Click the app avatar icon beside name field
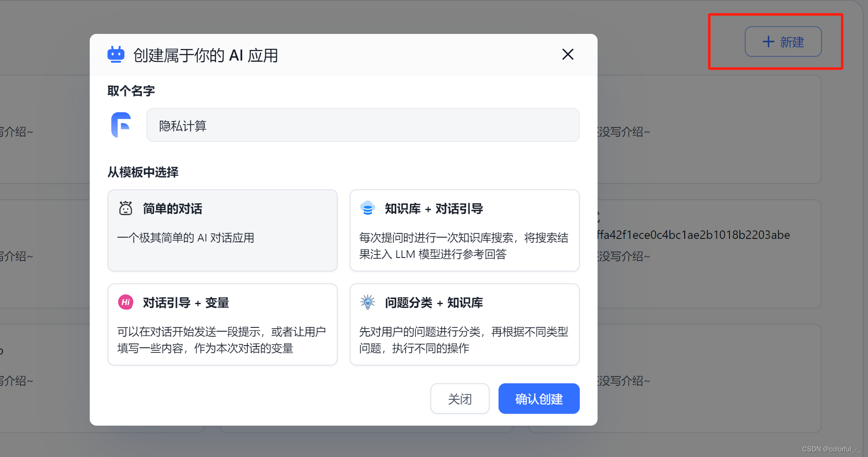Image resolution: width=868 pixels, height=457 pixels. (121, 125)
